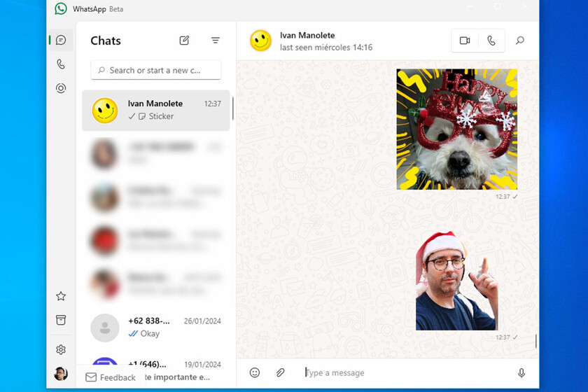Screen dimensions: 588x392
Task: Click the 26/01/2024 date
Action: click(202, 321)
